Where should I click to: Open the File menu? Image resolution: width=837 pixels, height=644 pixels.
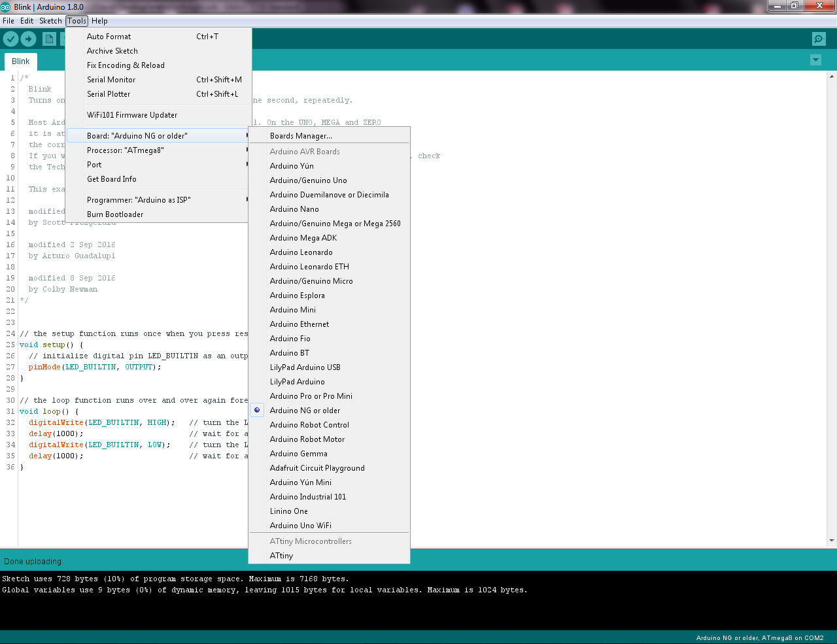pos(9,21)
